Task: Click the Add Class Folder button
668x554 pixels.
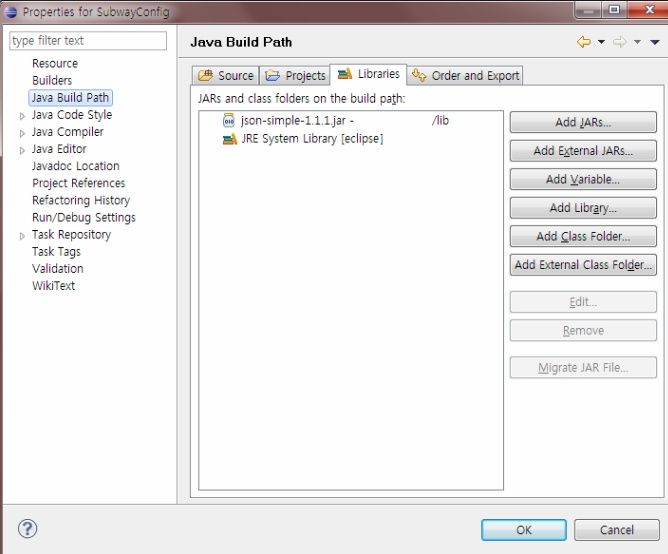Action: point(583,237)
